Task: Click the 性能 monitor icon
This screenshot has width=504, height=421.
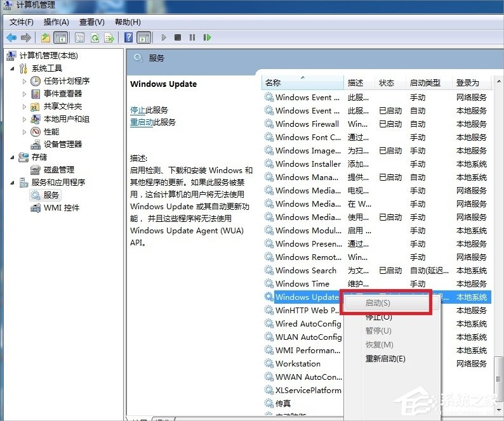Action: pyautogui.click(x=36, y=132)
